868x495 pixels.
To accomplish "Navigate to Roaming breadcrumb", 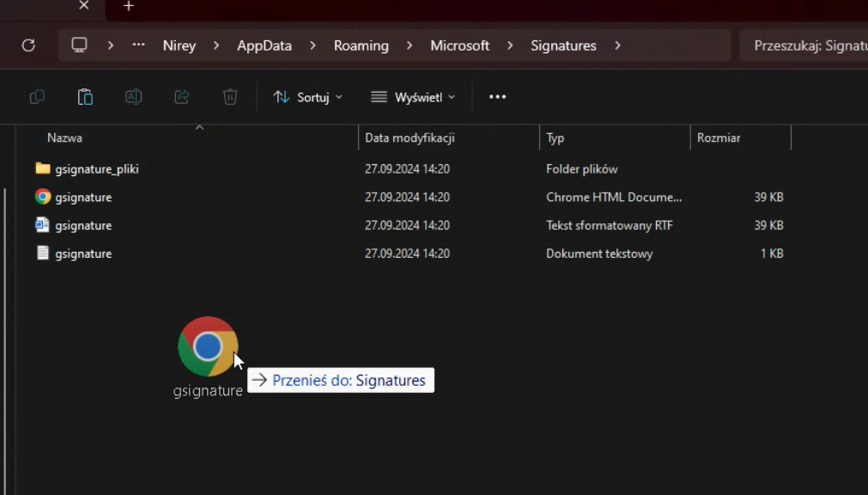I will point(361,46).
